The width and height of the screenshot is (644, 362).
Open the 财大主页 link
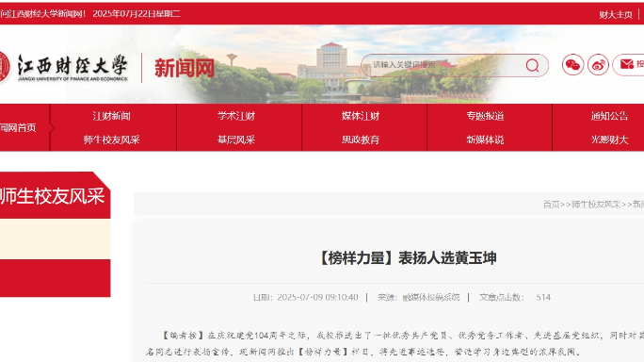615,15
